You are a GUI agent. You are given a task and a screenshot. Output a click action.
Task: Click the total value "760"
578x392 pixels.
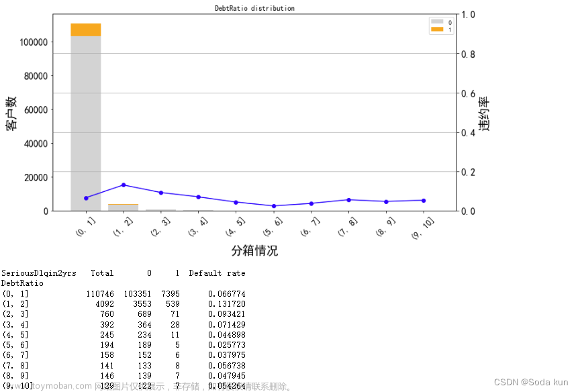[107, 314]
